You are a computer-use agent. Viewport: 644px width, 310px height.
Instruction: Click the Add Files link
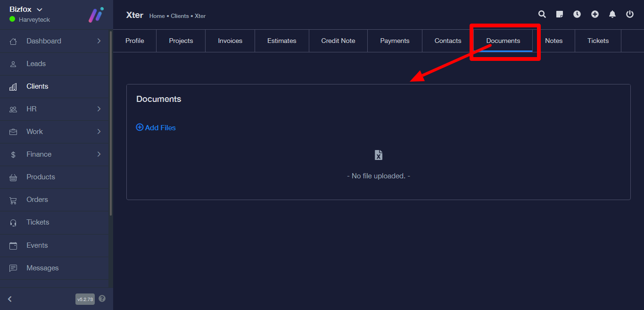(156, 128)
